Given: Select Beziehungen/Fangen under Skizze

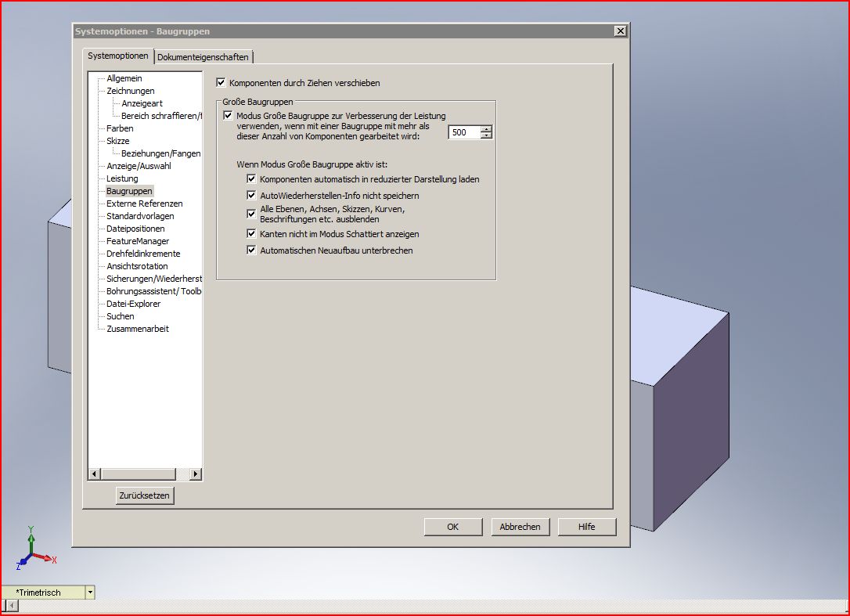Looking at the screenshot, I should 161,153.
